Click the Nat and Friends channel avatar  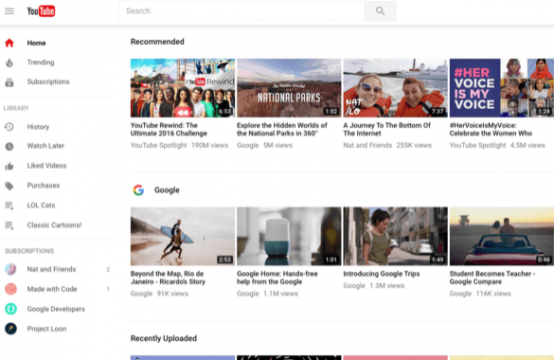point(11,269)
